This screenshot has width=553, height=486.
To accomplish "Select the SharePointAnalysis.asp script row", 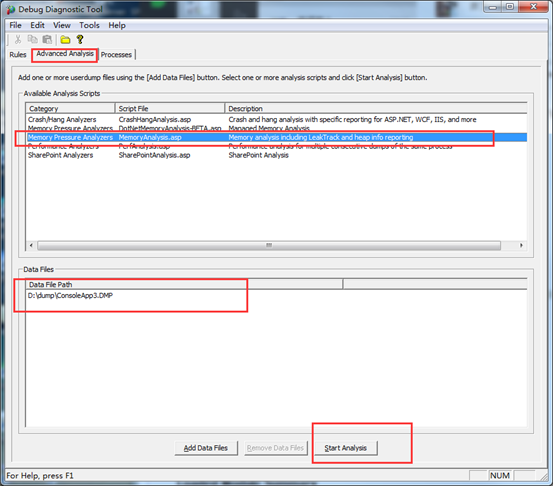I will coord(276,155).
